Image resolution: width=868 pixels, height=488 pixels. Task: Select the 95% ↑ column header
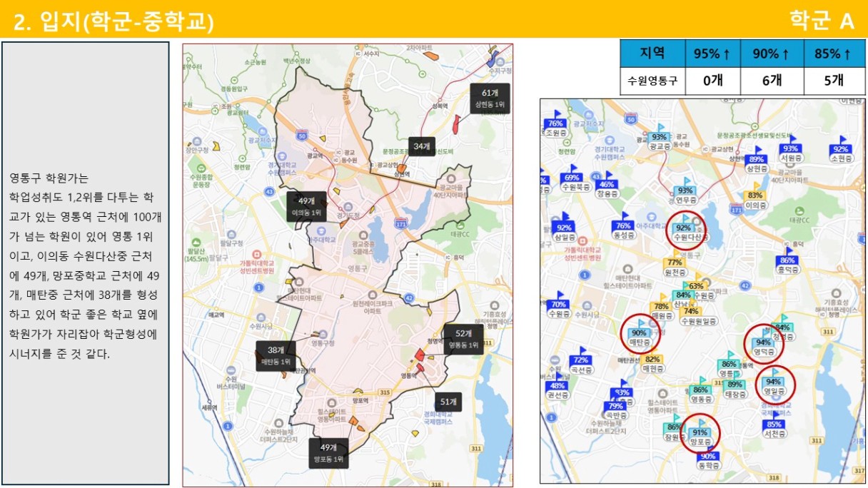(712, 54)
